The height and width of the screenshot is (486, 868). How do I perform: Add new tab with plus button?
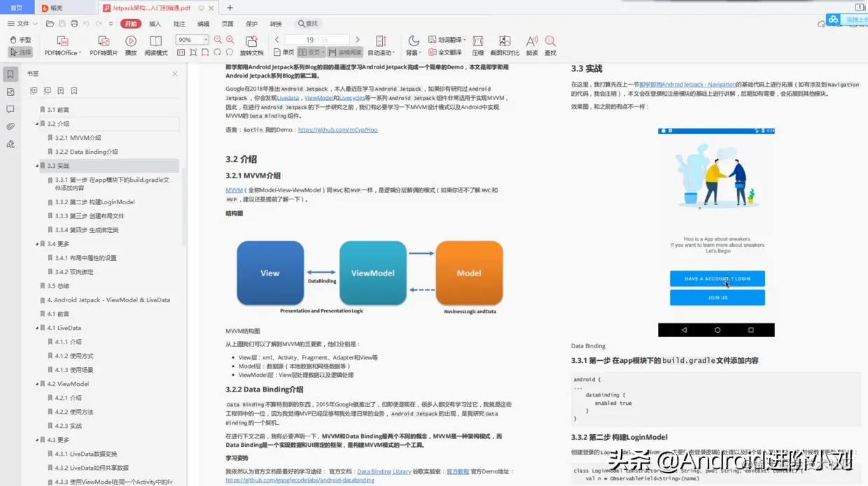[230, 8]
